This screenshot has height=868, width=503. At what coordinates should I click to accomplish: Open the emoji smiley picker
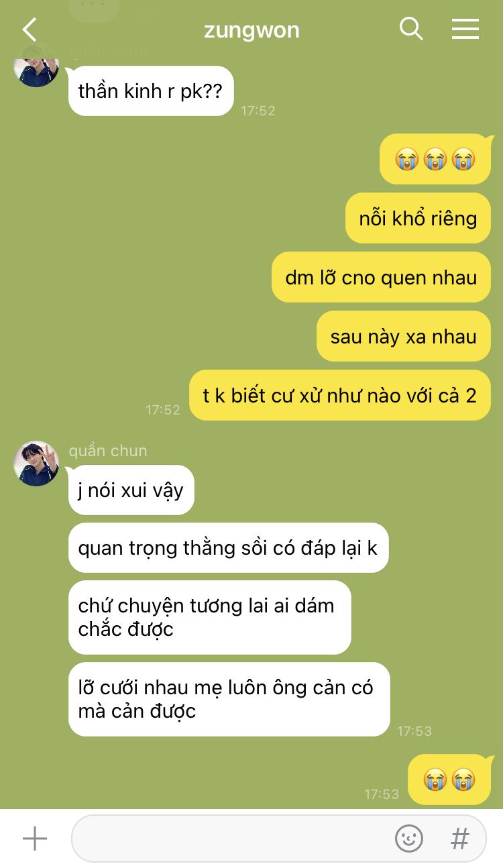[x=408, y=838]
